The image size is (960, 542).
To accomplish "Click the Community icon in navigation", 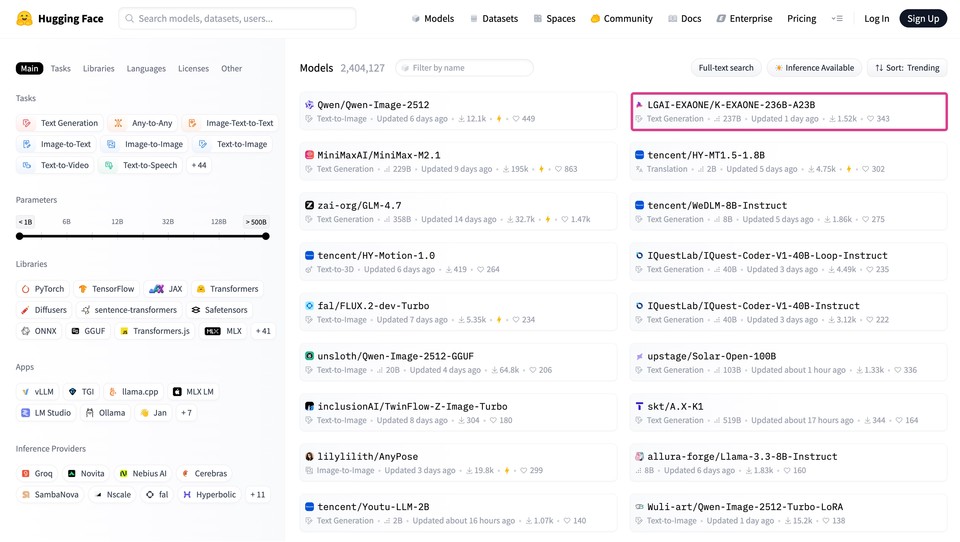I will pos(594,18).
